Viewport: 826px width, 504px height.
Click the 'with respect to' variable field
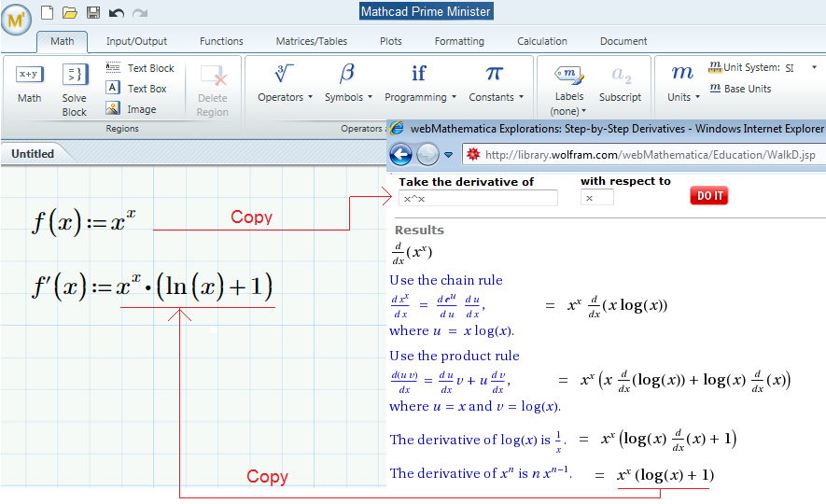tap(596, 198)
